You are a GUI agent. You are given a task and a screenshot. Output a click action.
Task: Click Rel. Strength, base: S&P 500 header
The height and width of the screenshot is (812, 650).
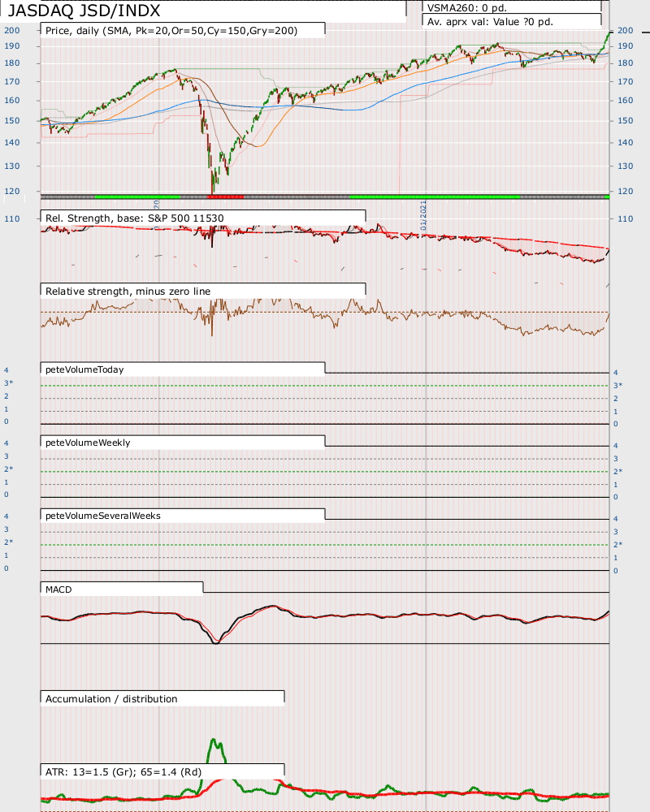pyautogui.click(x=135, y=218)
